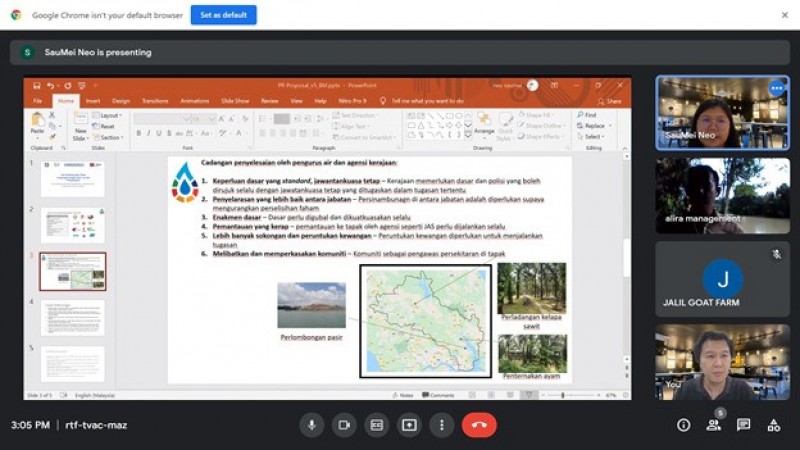Open meeting details info icon

click(x=684, y=425)
